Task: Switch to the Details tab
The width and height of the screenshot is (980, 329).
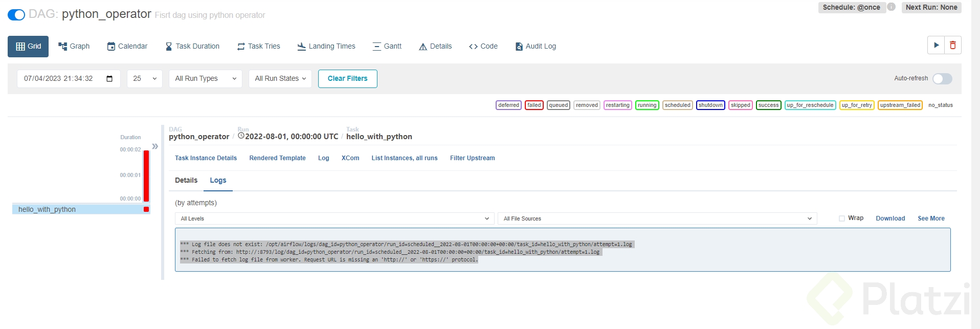Action: point(186,181)
